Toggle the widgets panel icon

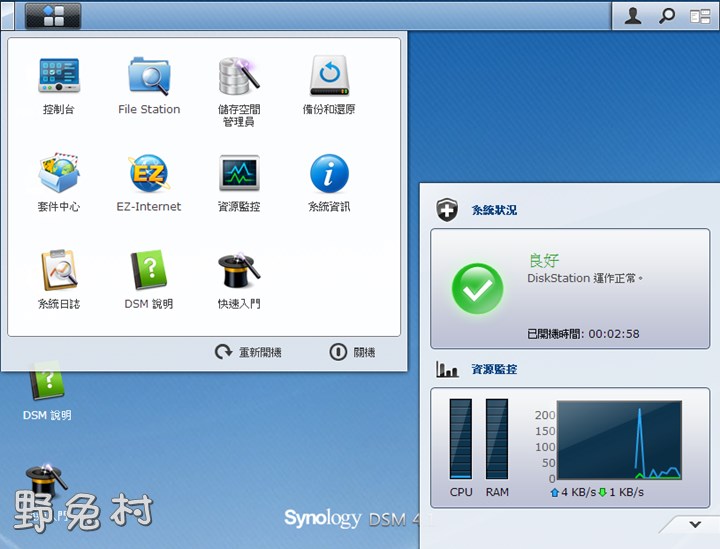point(700,17)
